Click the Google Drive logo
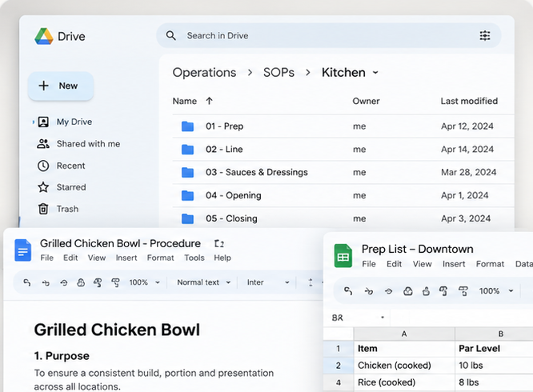The image size is (533, 392). pyautogui.click(x=44, y=36)
